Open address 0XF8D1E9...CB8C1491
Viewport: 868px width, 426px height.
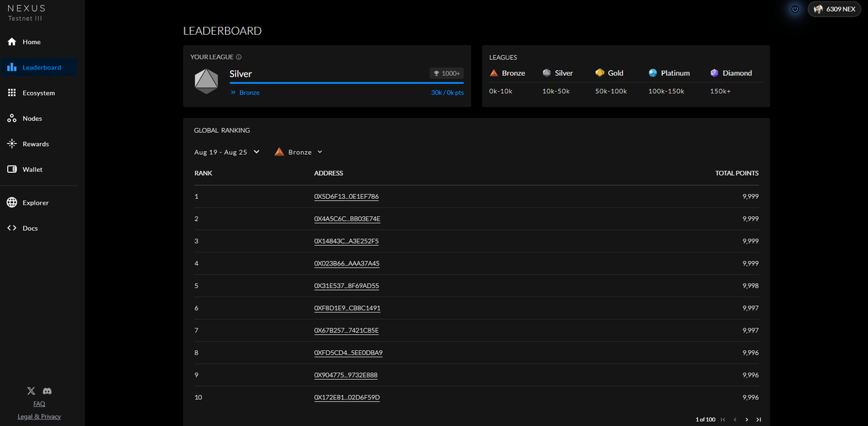pyautogui.click(x=347, y=308)
